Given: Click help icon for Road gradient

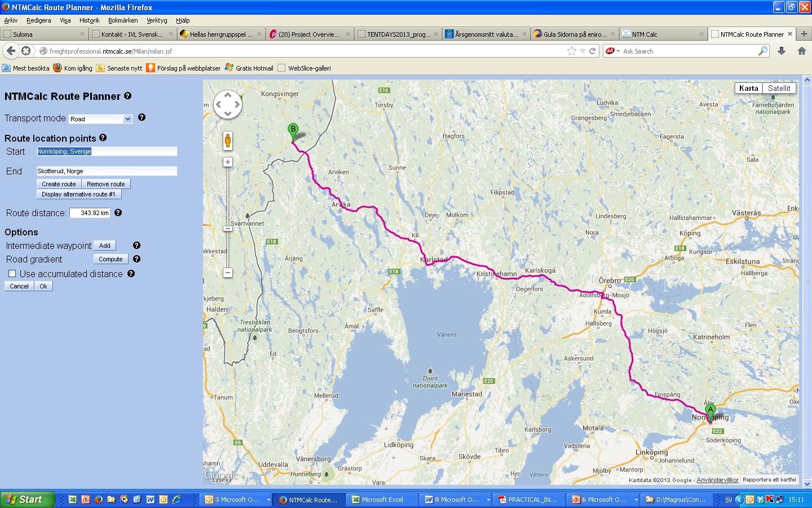Looking at the screenshot, I should click(136, 259).
